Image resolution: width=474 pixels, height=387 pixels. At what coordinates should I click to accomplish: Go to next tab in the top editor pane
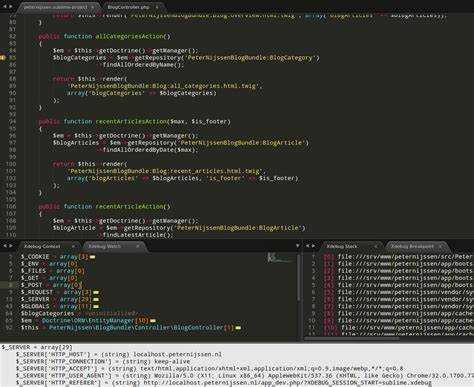11,7
